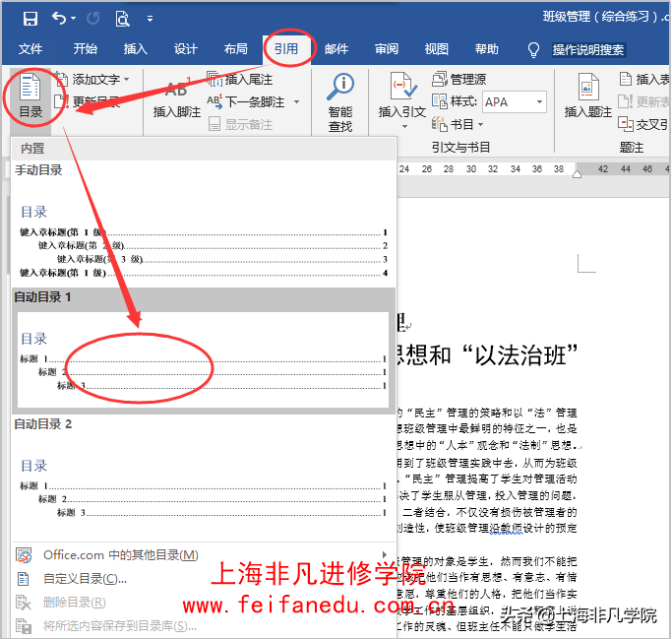The image size is (672, 639).
Task: Click the heading text 以法治班 in document
Action: click(x=520, y=355)
